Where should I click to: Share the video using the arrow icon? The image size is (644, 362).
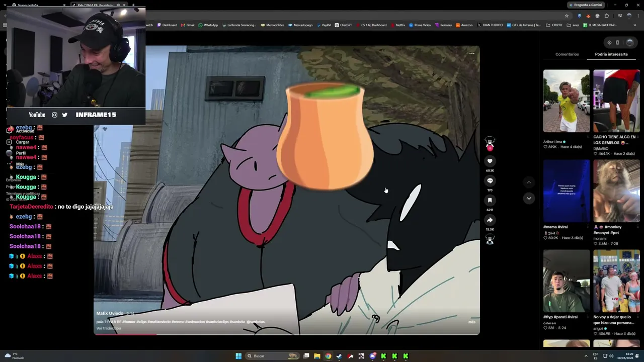point(490,220)
